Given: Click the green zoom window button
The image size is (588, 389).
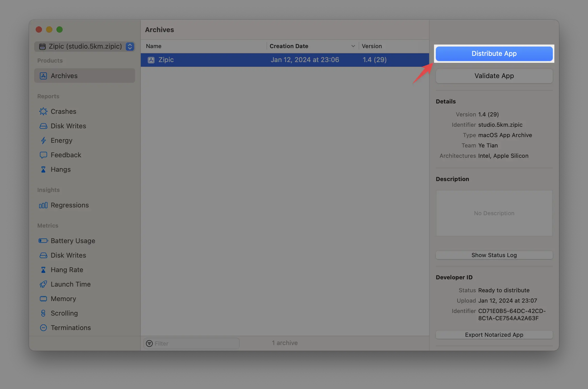Looking at the screenshot, I should (60, 29).
